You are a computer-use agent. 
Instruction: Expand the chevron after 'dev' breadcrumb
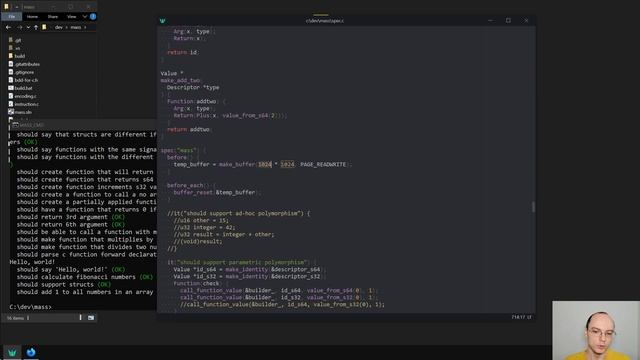[67, 27]
